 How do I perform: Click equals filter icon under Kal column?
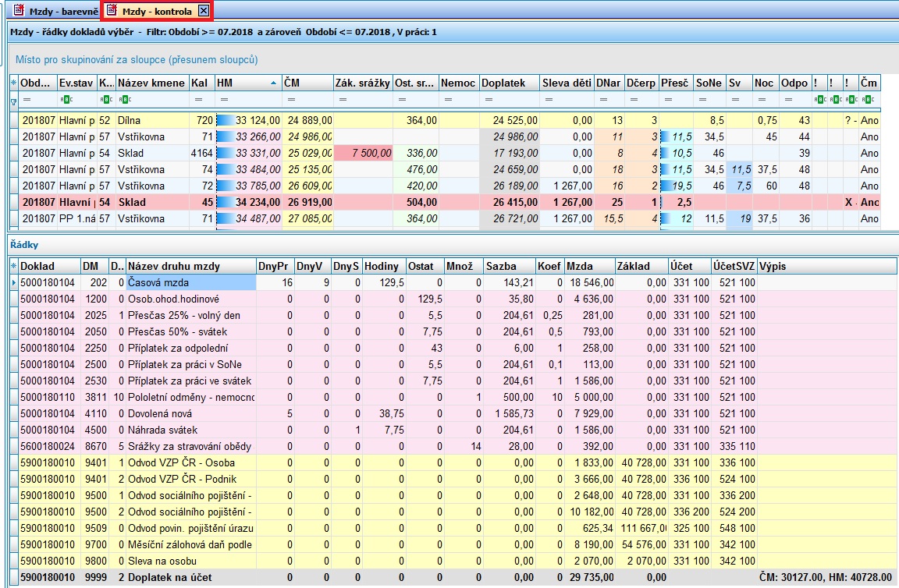coord(198,99)
